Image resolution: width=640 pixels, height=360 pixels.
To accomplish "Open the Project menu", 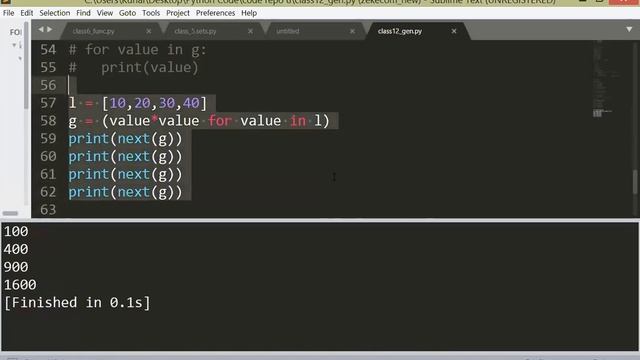I will [178, 13].
